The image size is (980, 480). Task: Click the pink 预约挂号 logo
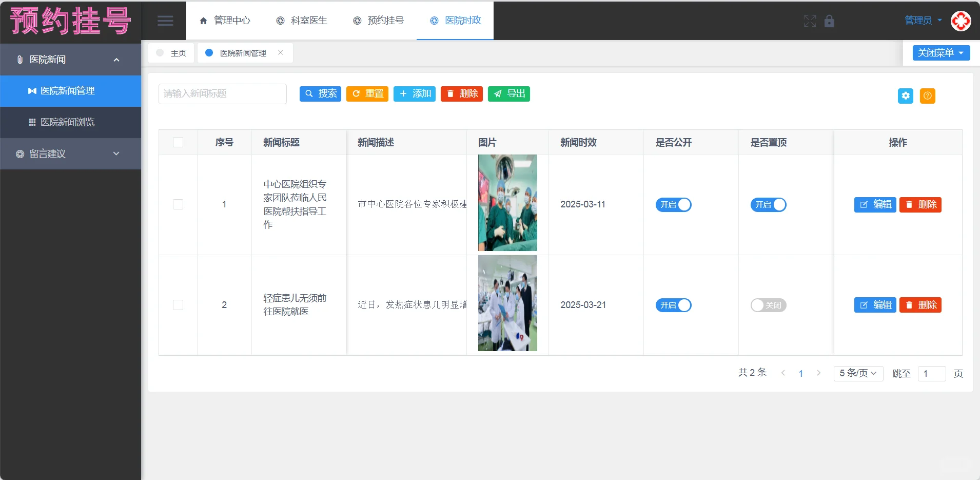click(70, 21)
